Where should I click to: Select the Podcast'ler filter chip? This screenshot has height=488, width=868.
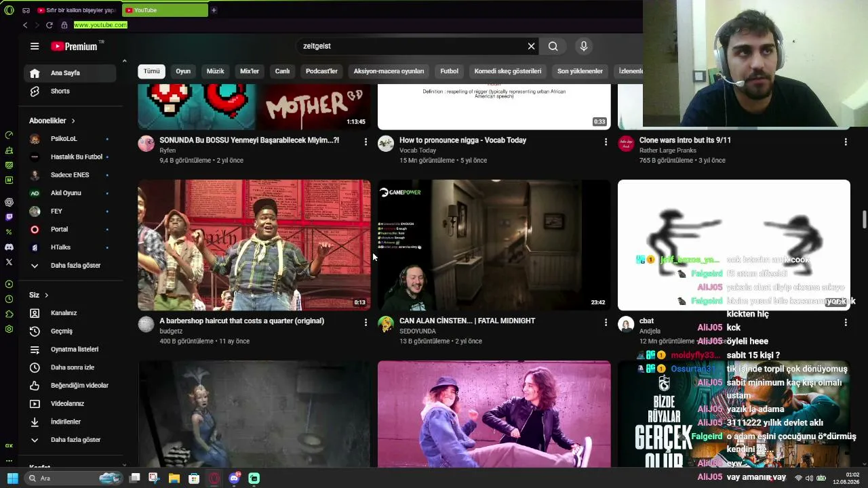point(321,71)
